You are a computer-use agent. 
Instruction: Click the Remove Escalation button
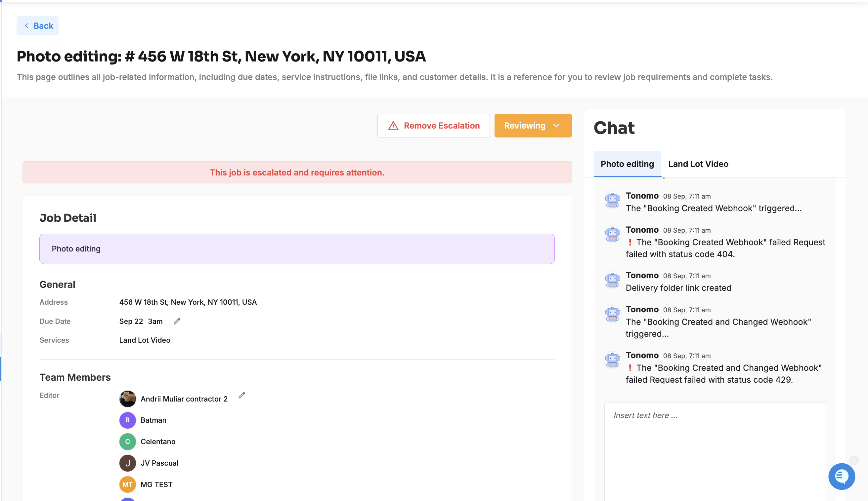433,126
